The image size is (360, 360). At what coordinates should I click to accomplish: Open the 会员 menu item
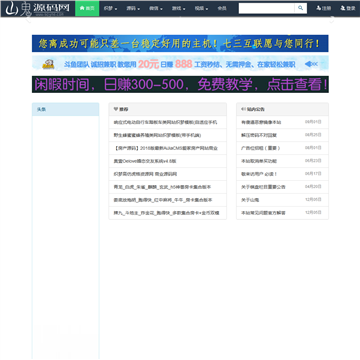(222, 8)
